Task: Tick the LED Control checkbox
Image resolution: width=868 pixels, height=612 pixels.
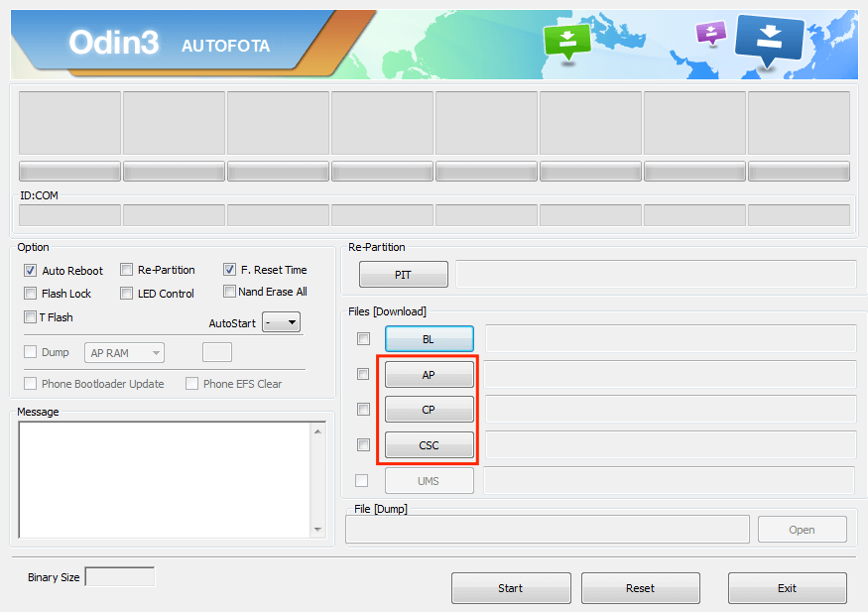Action: click(x=127, y=294)
